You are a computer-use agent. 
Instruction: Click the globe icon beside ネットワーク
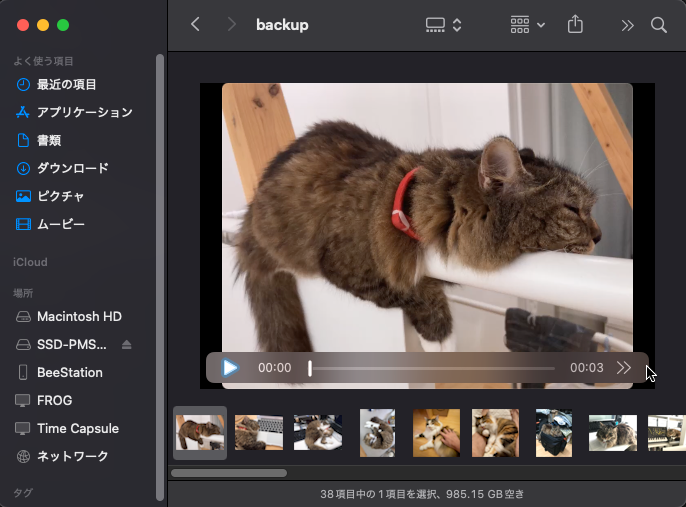coord(23,456)
